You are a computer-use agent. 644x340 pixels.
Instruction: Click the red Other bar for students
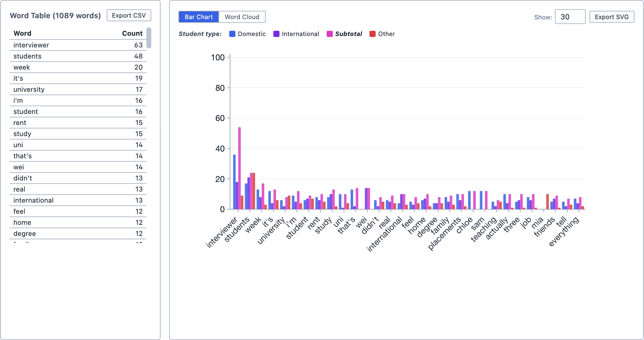[x=254, y=191]
